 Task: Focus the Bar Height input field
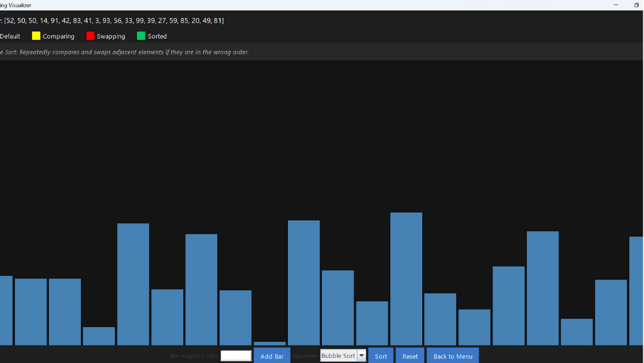[x=236, y=355]
